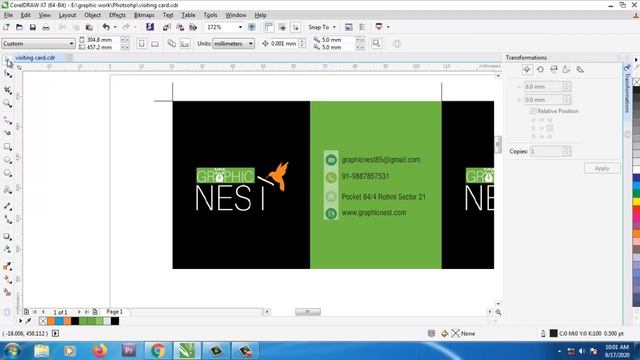Switch to the visiting card.cdr document tab
This screenshot has width=640, height=360.
[35, 58]
